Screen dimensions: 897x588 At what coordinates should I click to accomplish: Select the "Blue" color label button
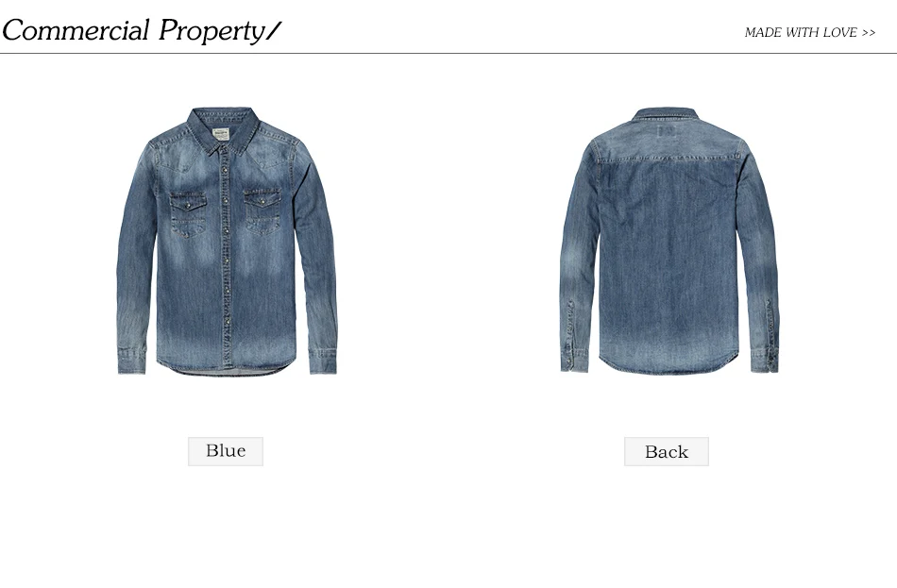click(226, 451)
